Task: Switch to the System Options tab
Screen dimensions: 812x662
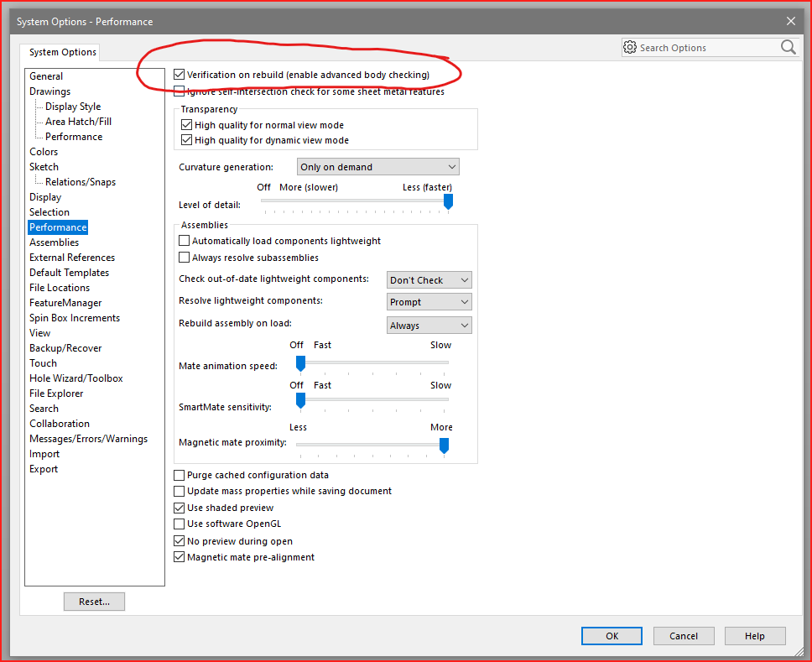Action: pyautogui.click(x=63, y=52)
